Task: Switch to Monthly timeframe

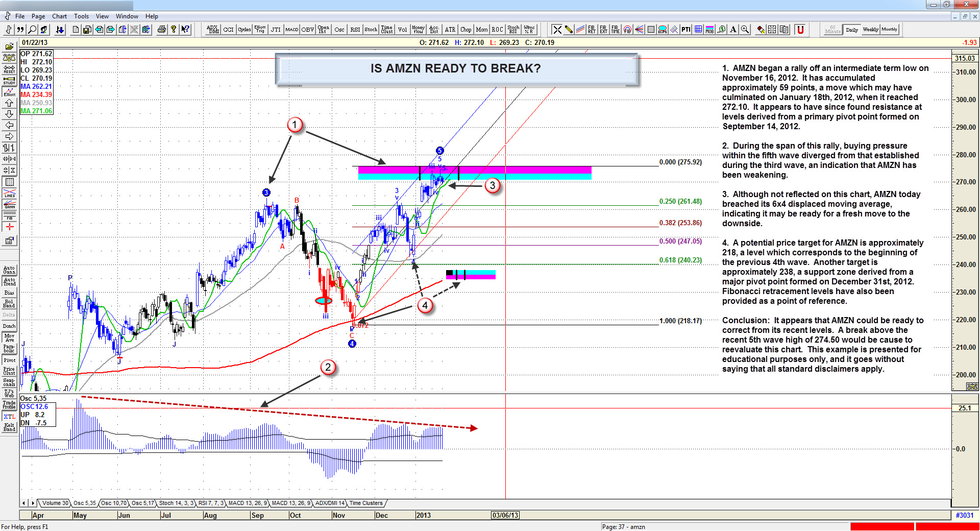Action: [x=889, y=30]
